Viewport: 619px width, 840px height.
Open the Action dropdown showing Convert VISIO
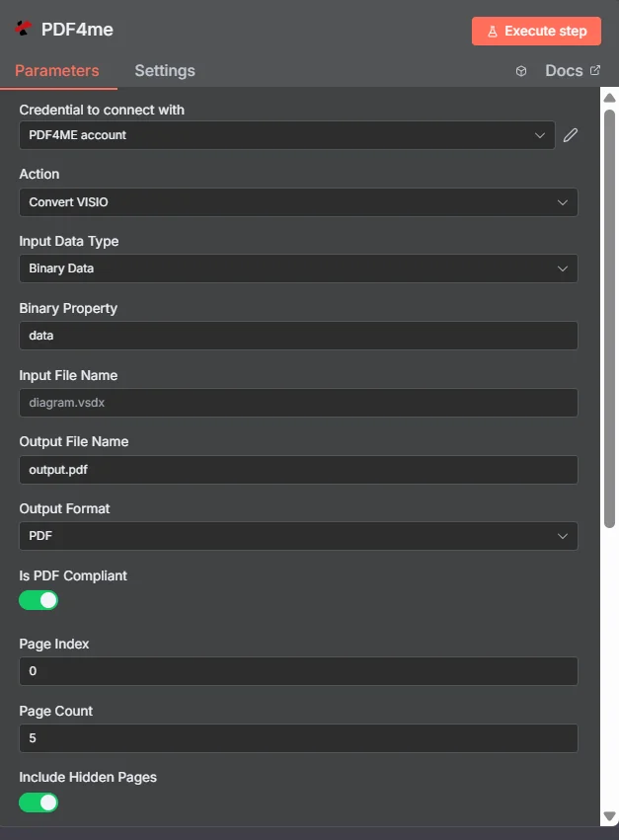[x=298, y=202]
